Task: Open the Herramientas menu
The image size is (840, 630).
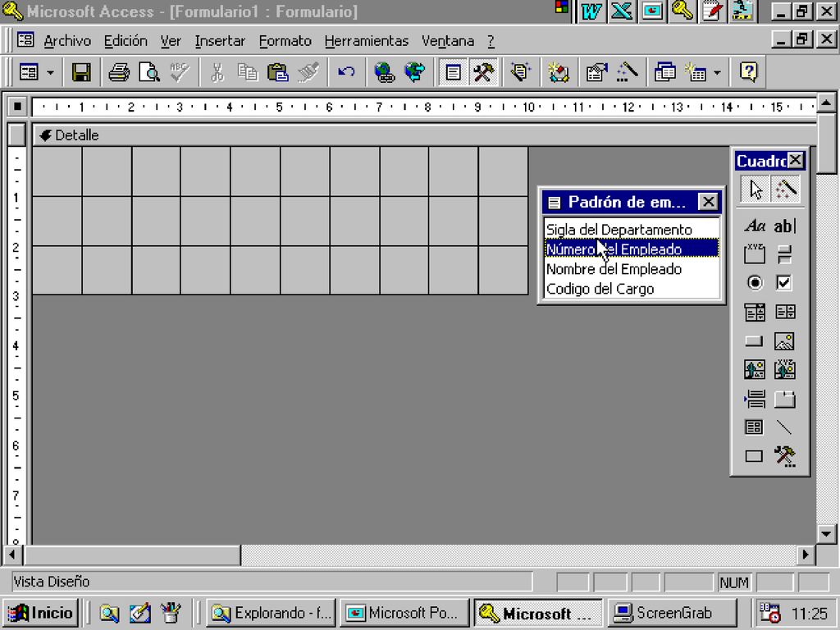Action: (x=367, y=41)
